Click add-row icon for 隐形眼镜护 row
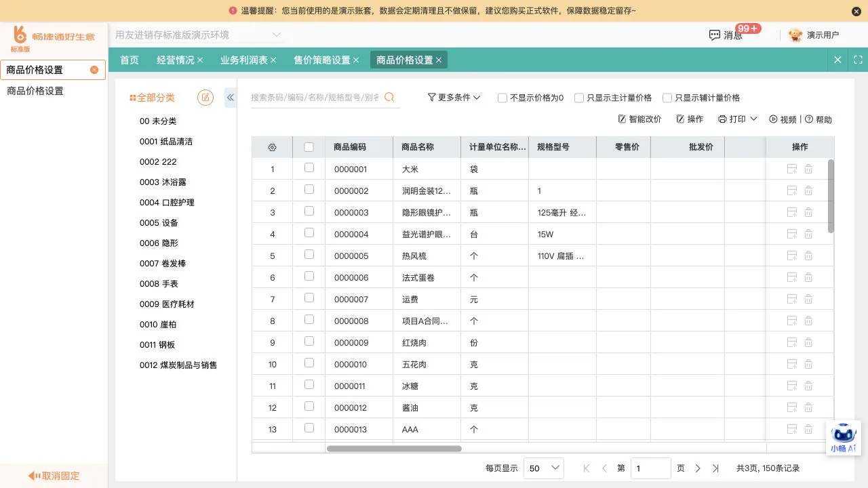Screen dimensions: 868x488 click(791, 212)
